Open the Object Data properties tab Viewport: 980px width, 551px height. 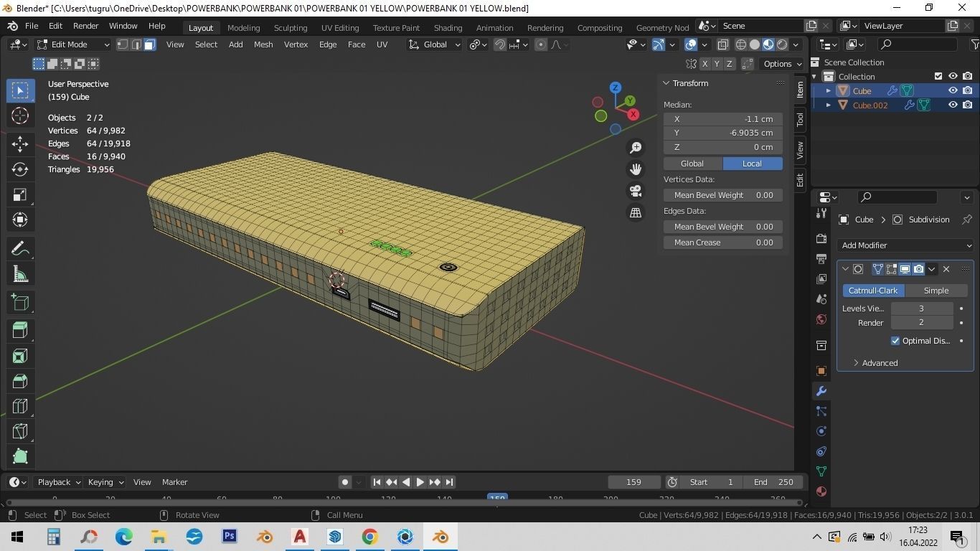[x=821, y=471]
